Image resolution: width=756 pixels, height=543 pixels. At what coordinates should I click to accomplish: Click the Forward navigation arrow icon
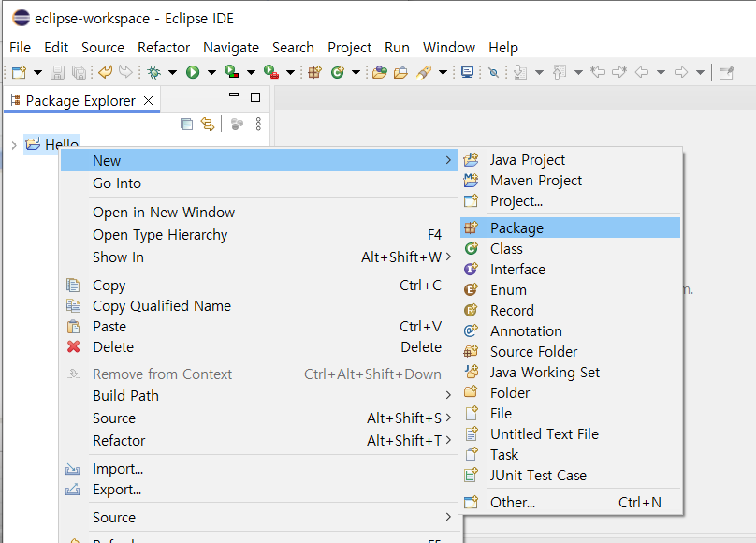pyautogui.click(x=681, y=72)
